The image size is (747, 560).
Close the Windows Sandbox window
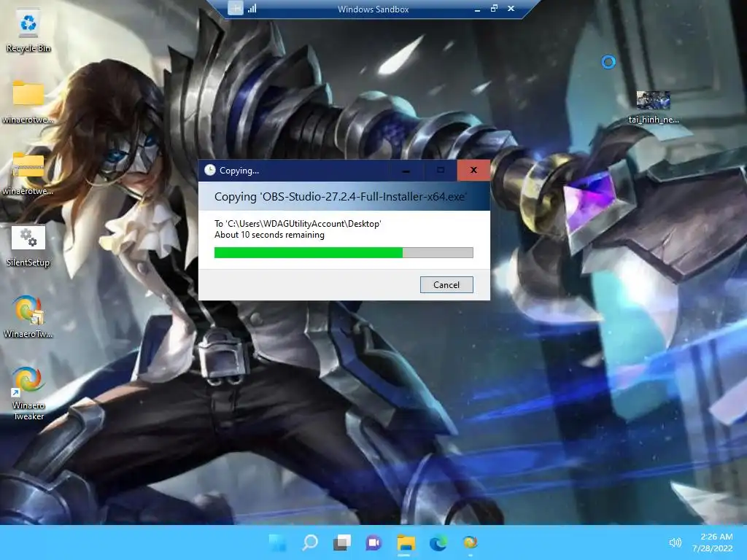[511, 9]
